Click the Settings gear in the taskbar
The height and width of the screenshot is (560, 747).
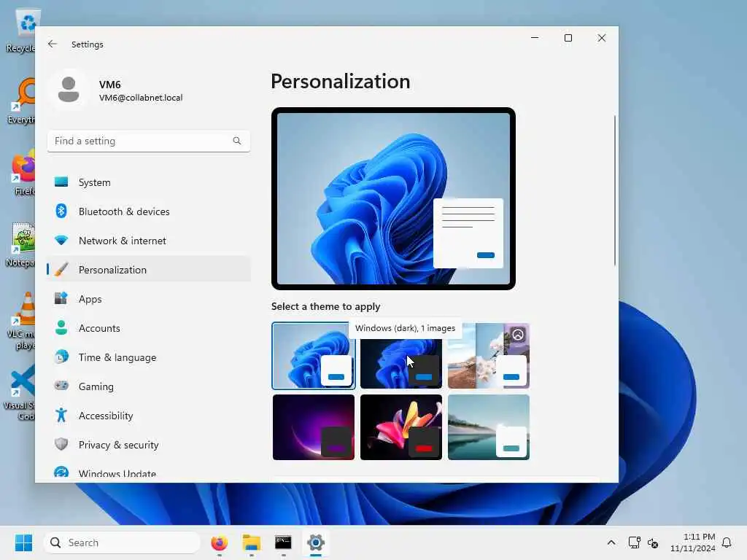(x=315, y=542)
